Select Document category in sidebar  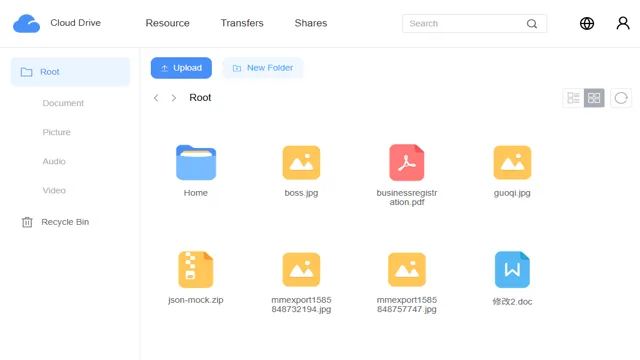(x=63, y=103)
